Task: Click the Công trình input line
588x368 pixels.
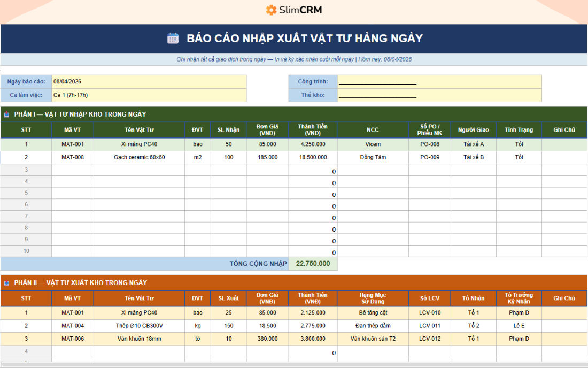Action: 377,81
